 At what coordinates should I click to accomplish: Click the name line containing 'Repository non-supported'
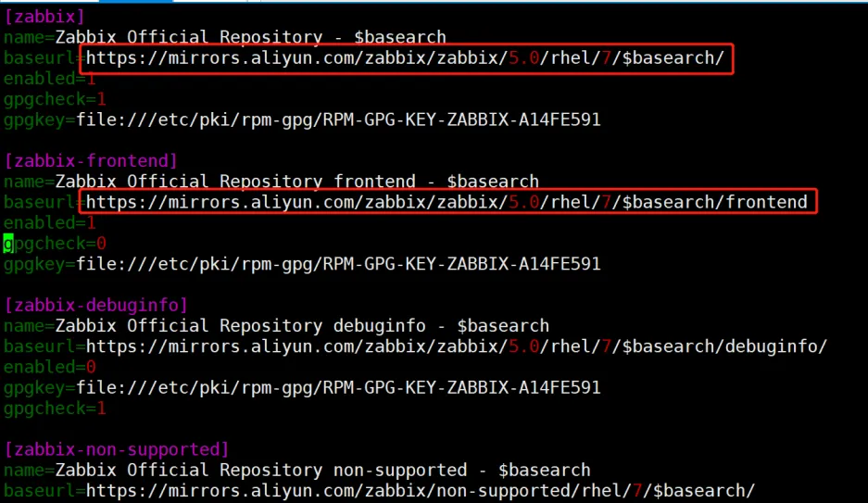(x=296, y=470)
